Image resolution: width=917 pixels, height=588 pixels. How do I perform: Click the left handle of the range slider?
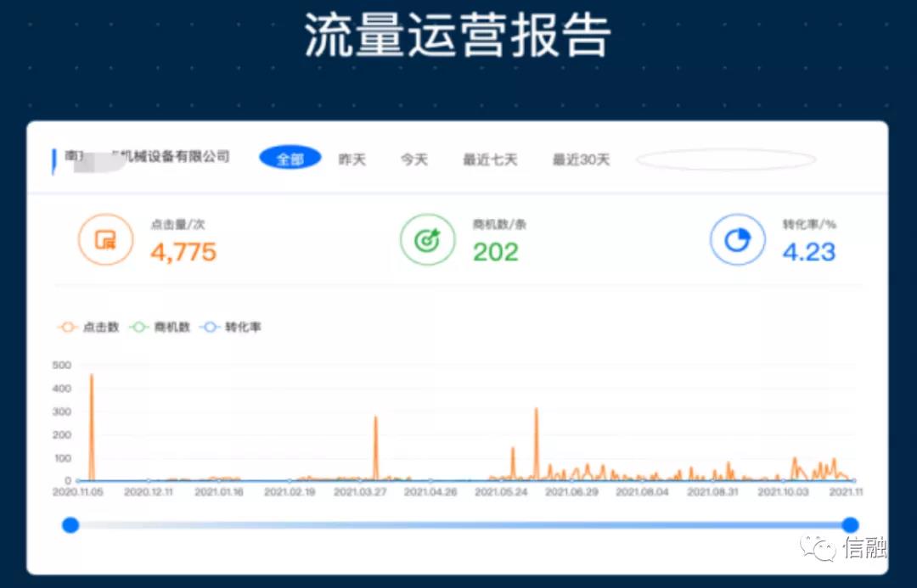point(70,525)
